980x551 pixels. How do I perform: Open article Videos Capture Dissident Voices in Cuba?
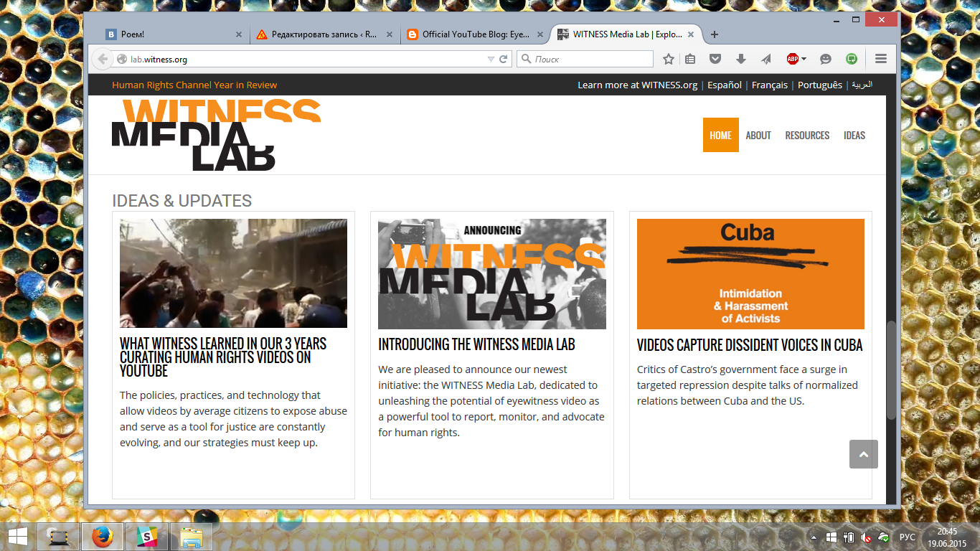750,345
